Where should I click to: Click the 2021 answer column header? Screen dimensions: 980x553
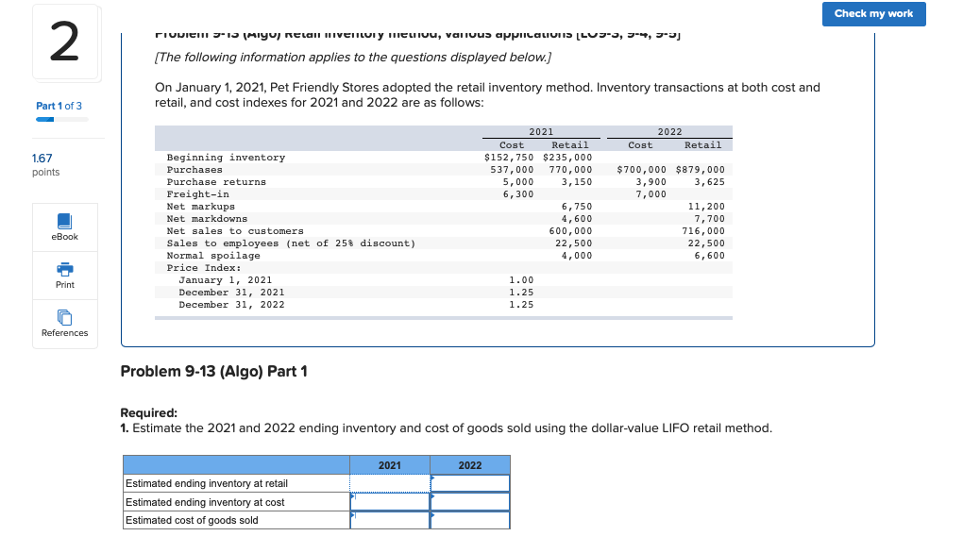point(389,465)
